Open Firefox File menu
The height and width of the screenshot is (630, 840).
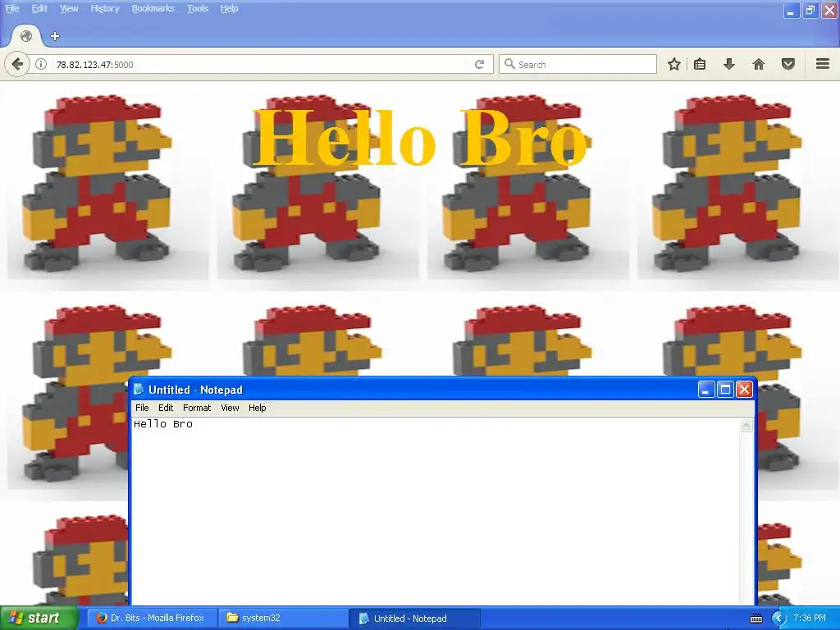click(12, 8)
